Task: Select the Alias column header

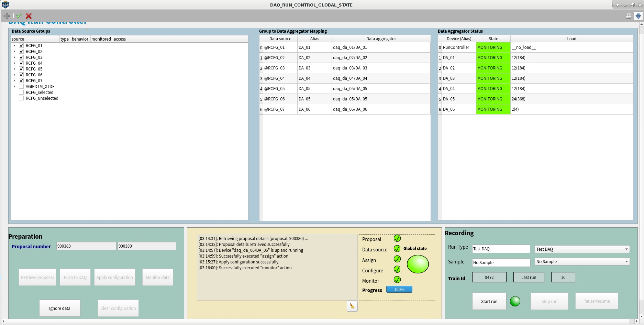Action: point(314,39)
